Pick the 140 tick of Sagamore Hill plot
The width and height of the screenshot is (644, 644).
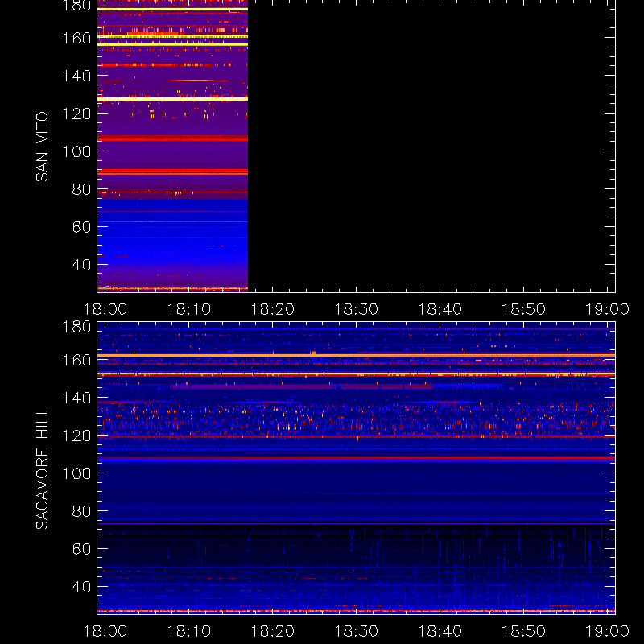pyautogui.click(x=76, y=398)
